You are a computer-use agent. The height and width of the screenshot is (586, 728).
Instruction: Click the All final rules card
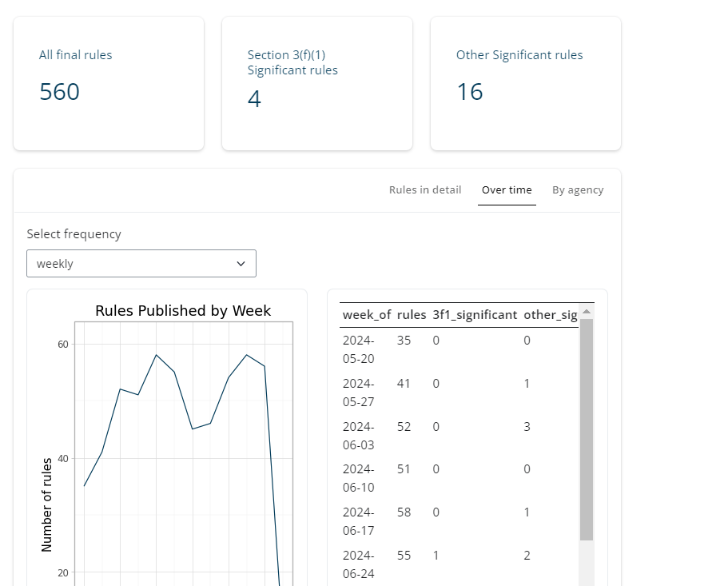109,84
